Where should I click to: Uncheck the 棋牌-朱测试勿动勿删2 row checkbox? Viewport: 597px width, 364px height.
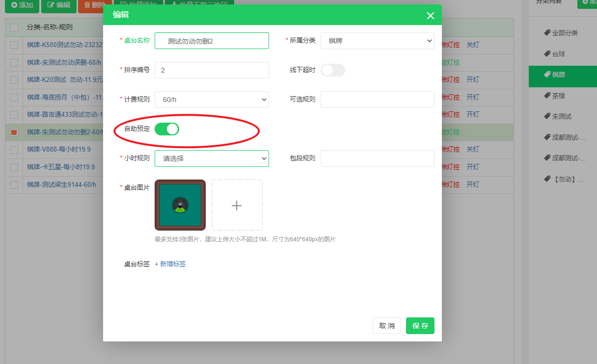tap(14, 132)
